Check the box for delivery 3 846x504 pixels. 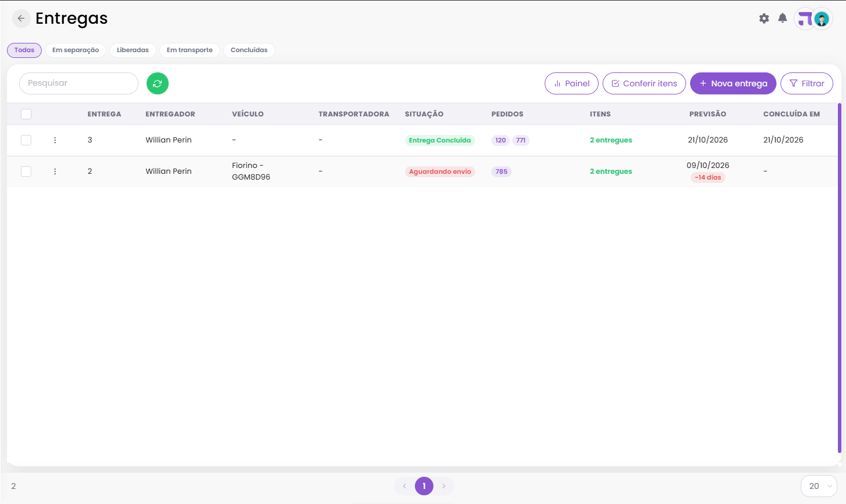tap(26, 140)
